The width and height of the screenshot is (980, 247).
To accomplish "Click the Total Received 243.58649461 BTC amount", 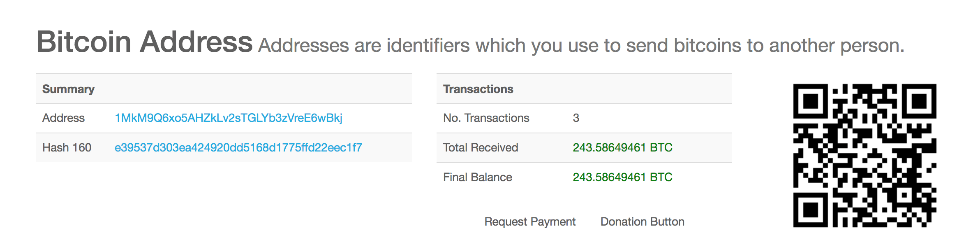I will click(623, 147).
